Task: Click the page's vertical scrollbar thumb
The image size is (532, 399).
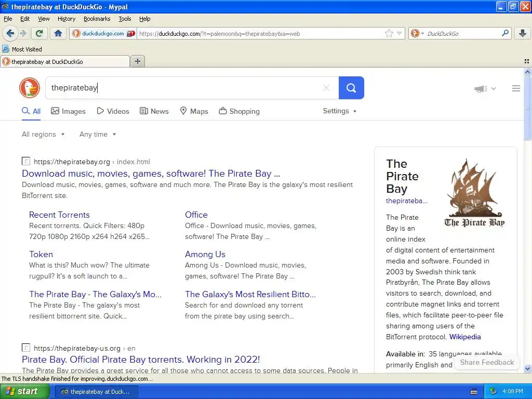Action: click(527, 108)
